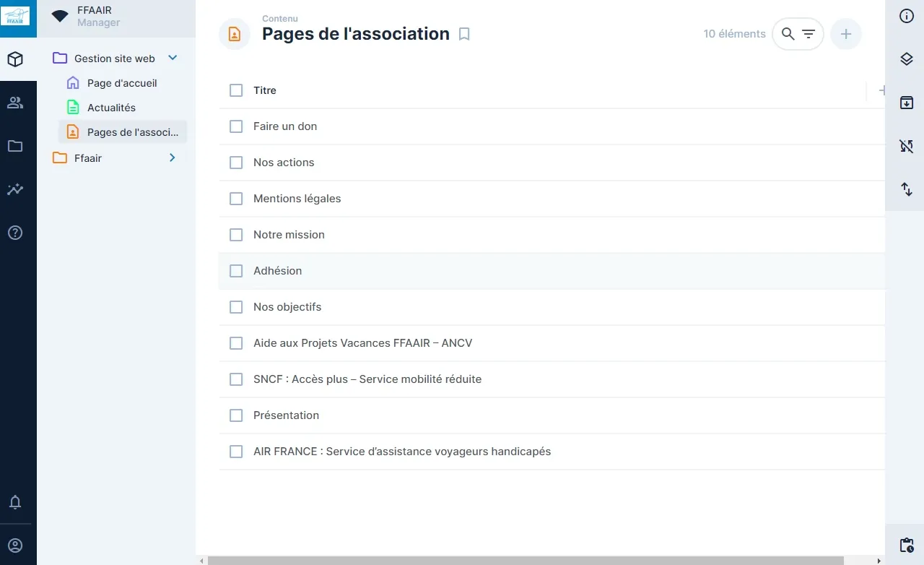Click the horizontal scrollbar at the bottom
Image resolution: width=924 pixels, height=565 pixels.
(x=525, y=560)
